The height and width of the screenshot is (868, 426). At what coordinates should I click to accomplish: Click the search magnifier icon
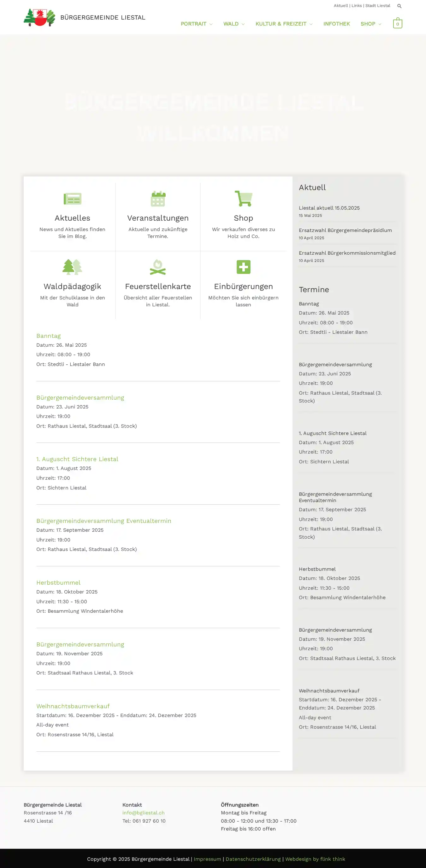pyautogui.click(x=399, y=6)
